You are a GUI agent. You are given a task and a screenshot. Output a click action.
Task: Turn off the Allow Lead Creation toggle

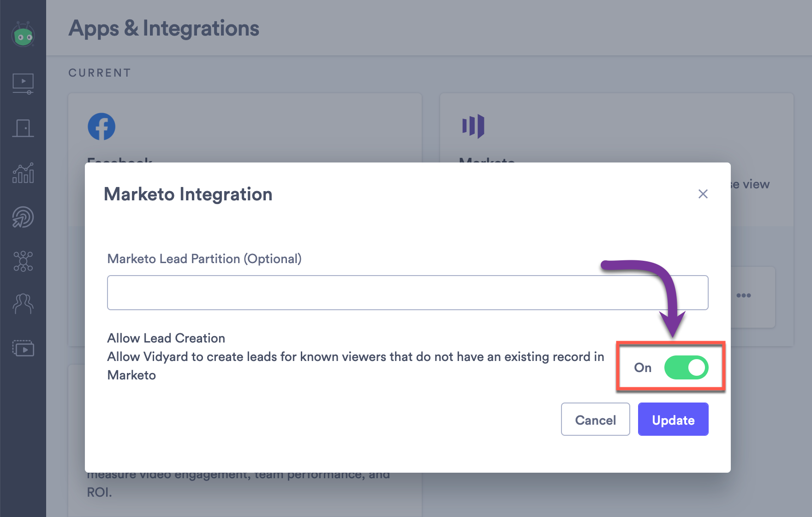click(x=686, y=367)
